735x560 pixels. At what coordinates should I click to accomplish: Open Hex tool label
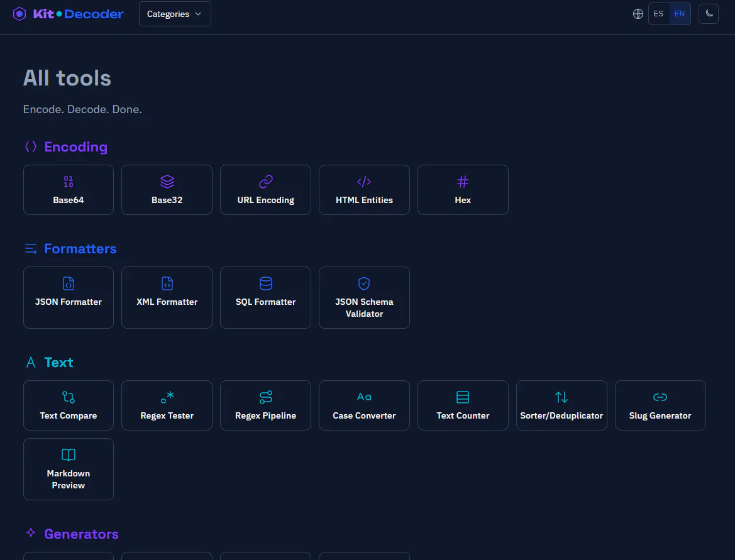(463, 200)
